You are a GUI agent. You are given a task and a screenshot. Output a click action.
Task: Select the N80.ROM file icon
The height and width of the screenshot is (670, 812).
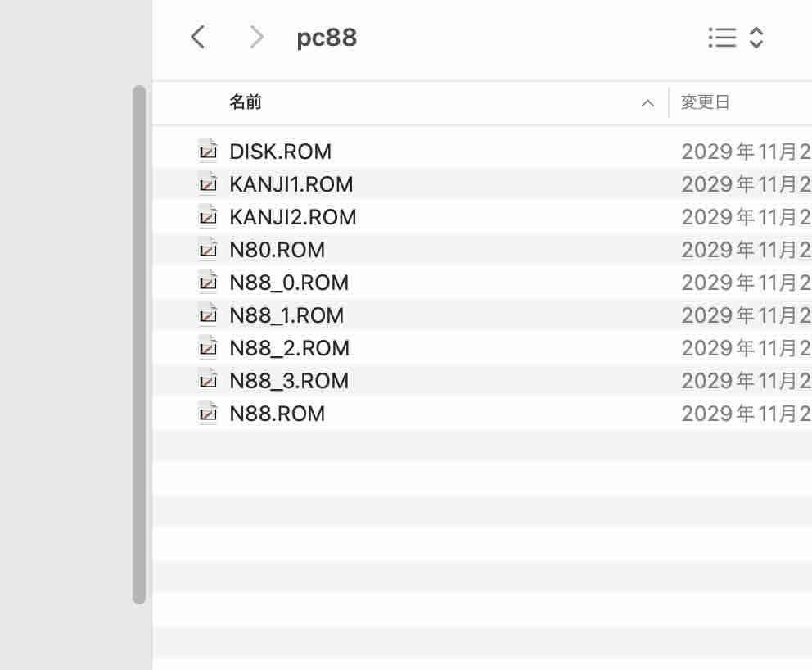click(208, 250)
